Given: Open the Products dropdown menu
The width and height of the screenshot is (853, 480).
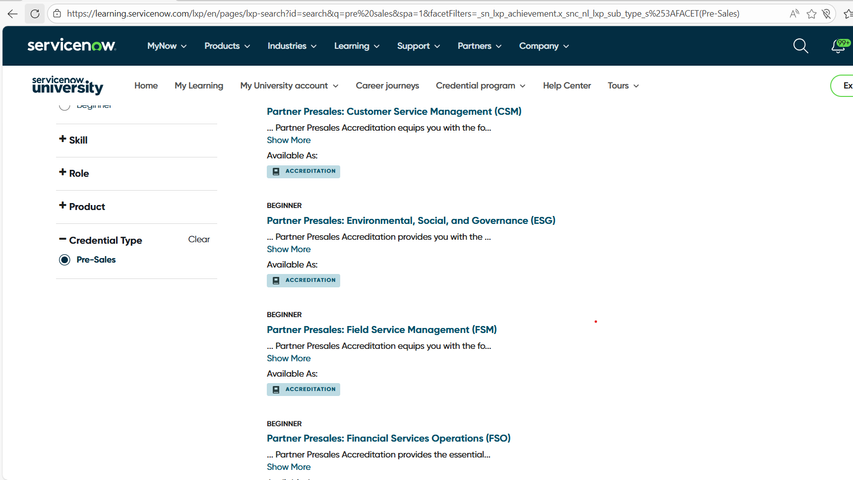Looking at the screenshot, I should pos(227,46).
